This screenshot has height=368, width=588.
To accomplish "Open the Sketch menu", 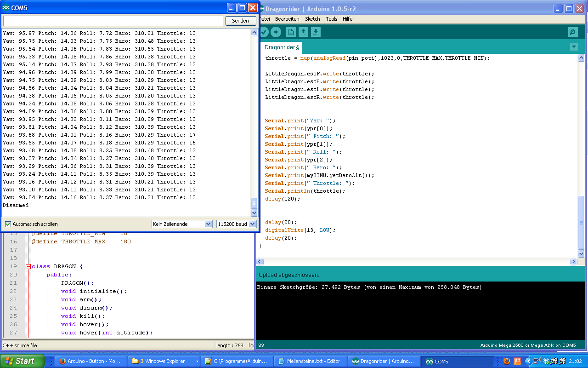I will point(312,19).
